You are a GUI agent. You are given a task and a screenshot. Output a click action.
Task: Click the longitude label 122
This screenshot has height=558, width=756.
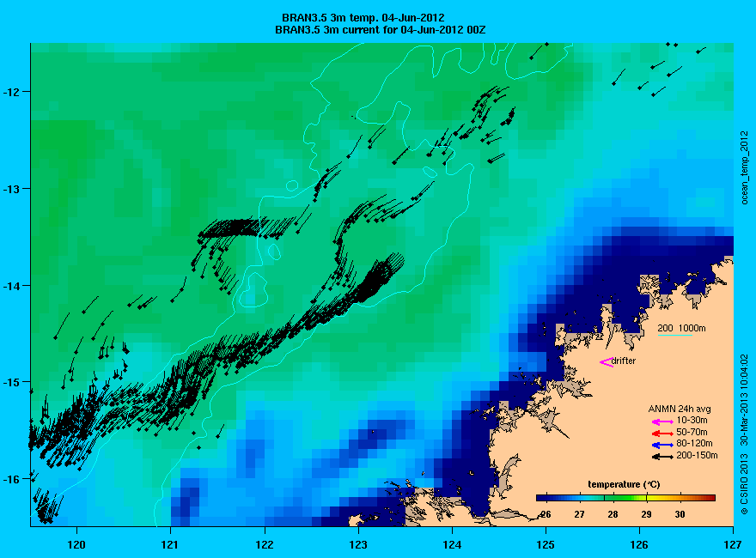[x=265, y=544]
